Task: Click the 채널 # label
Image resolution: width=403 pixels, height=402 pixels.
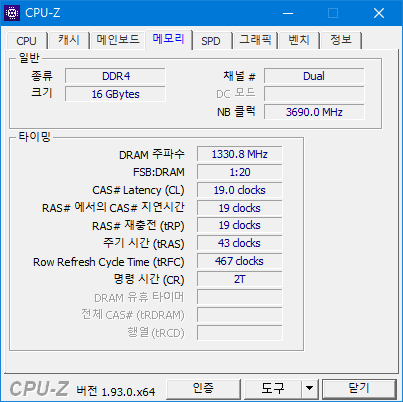Action: pyautogui.click(x=239, y=76)
